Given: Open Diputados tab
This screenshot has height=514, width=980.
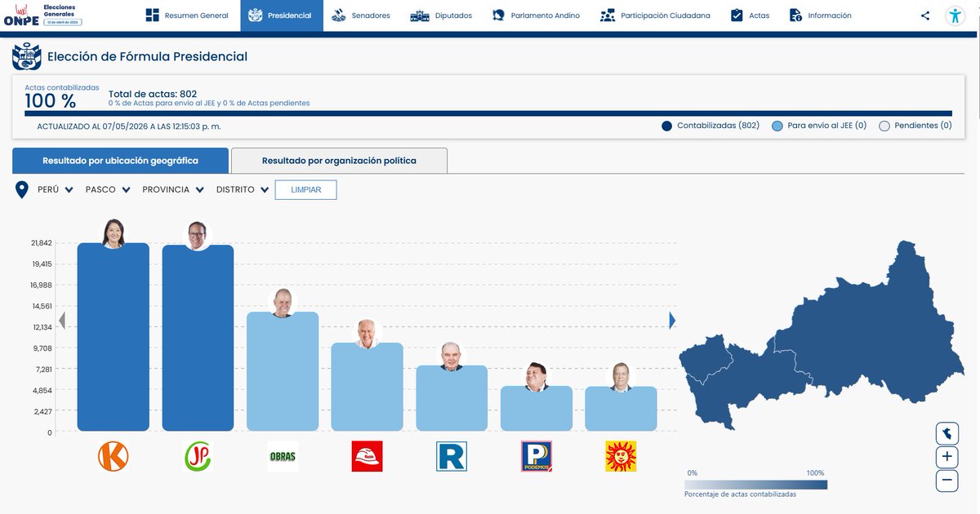Looking at the screenshot, I should click(441, 16).
